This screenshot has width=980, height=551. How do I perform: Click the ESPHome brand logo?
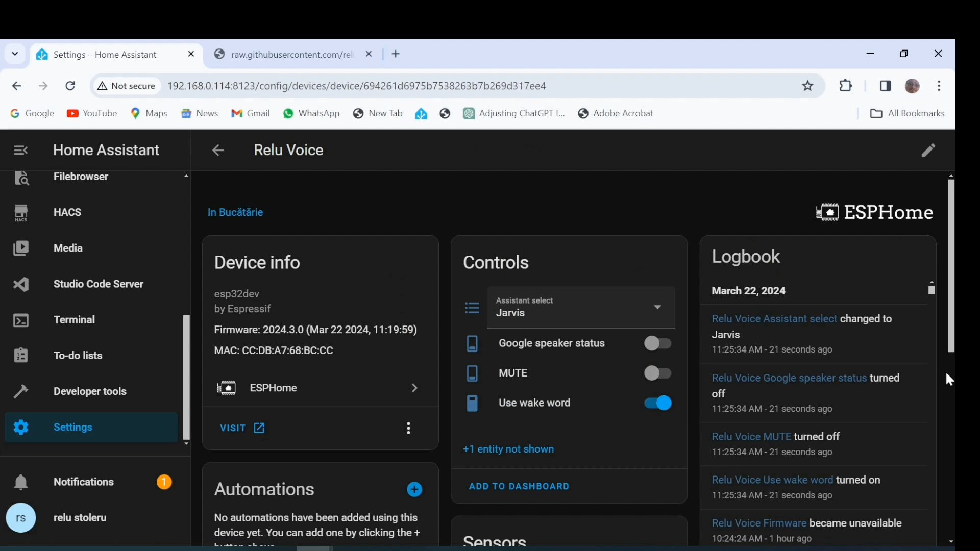(874, 212)
